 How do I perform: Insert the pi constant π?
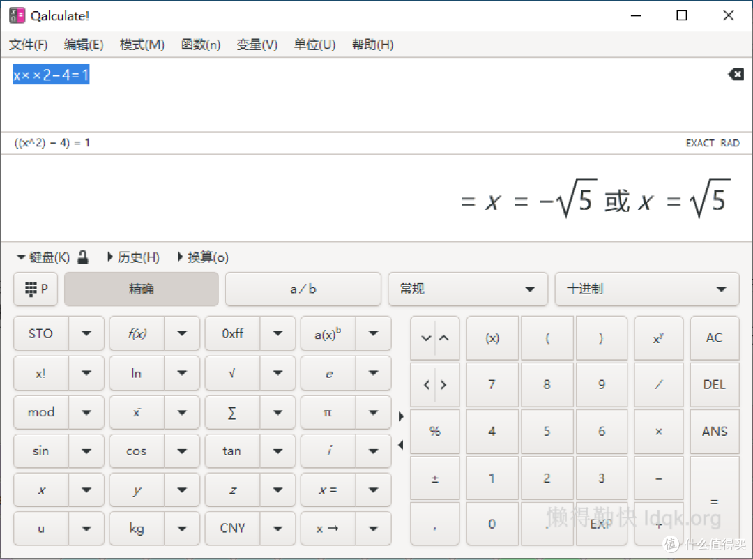(328, 412)
